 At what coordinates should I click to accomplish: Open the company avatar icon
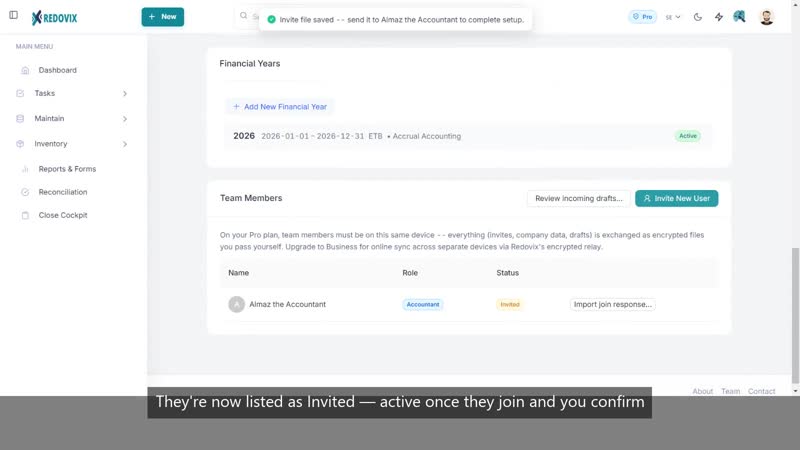[x=739, y=17]
